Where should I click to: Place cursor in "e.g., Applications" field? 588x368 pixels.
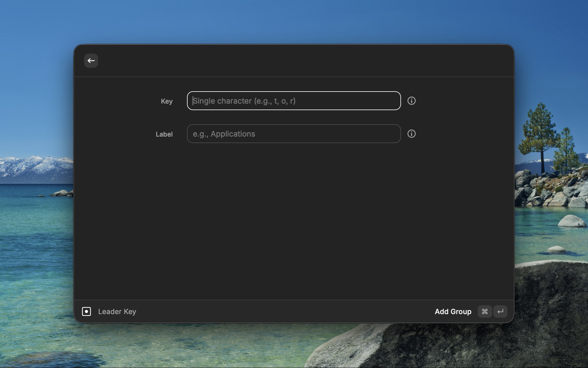pos(294,134)
